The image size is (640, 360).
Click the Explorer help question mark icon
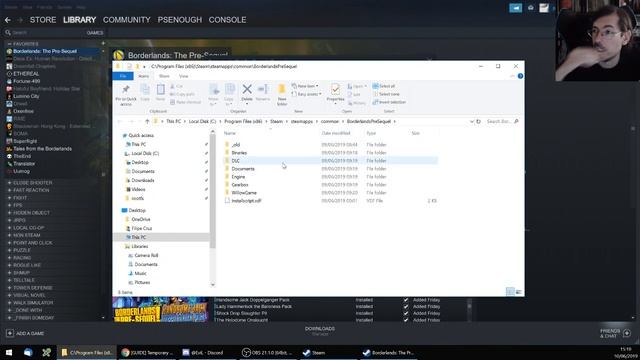520,76
